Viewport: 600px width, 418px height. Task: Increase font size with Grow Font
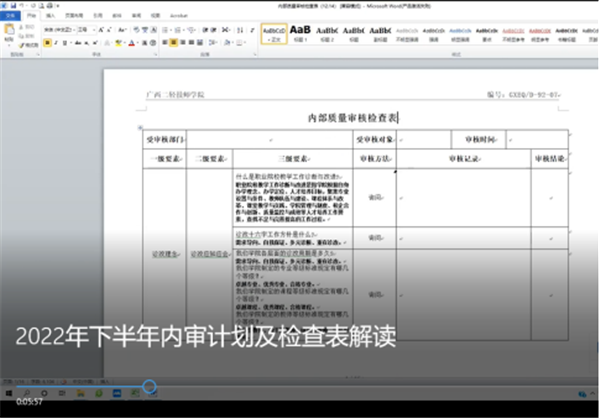[x=101, y=30]
